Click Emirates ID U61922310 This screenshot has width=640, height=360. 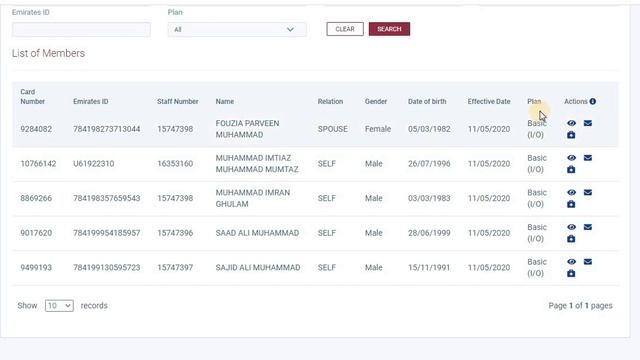pyautogui.click(x=93, y=164)
